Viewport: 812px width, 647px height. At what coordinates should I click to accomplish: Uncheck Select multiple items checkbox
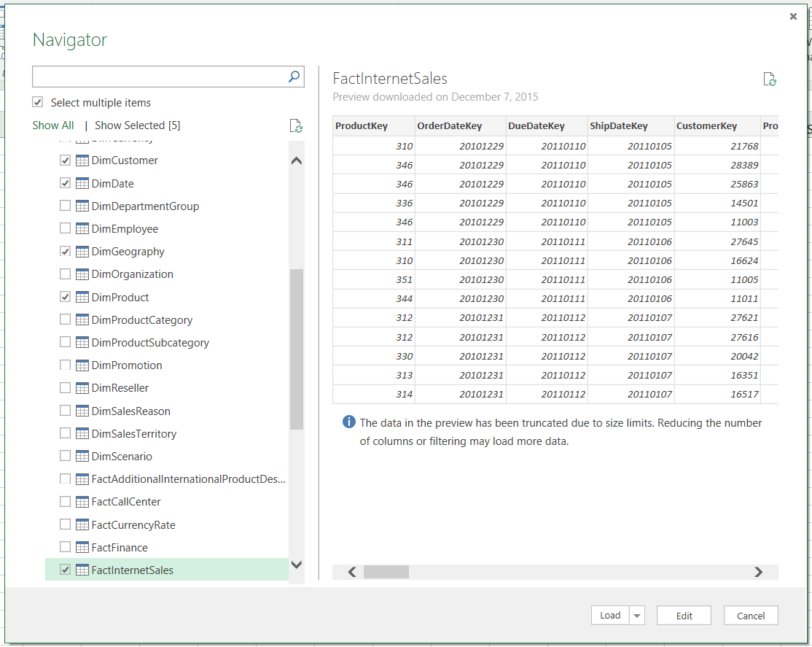[x=38, y=103]
